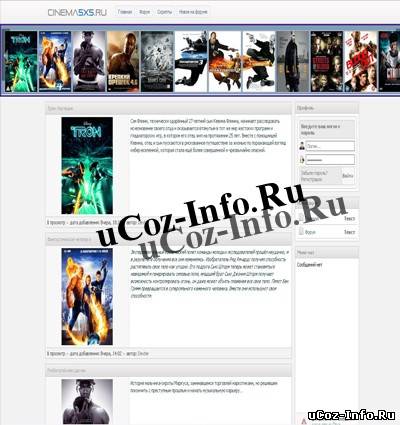Select the shirtless boxer poster in the carousel
The width and height of the screenshot is (400, 425).
[89, 61]
